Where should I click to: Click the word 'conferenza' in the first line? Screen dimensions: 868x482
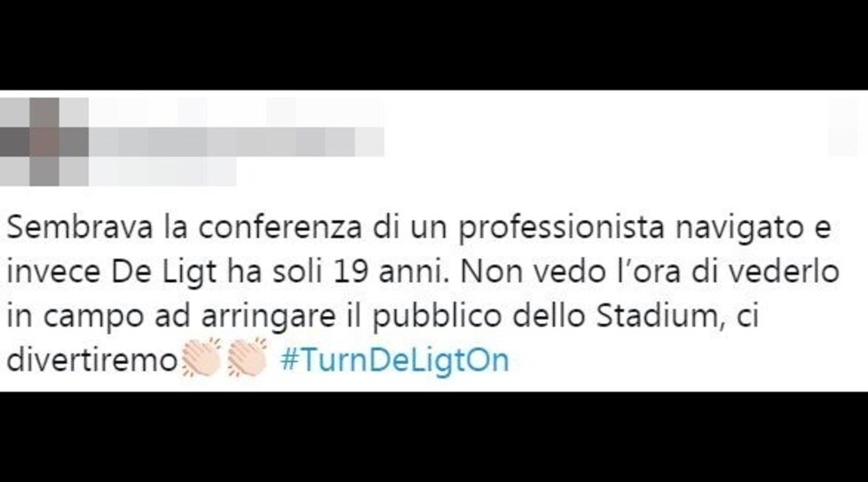click(x=280, y=227)
